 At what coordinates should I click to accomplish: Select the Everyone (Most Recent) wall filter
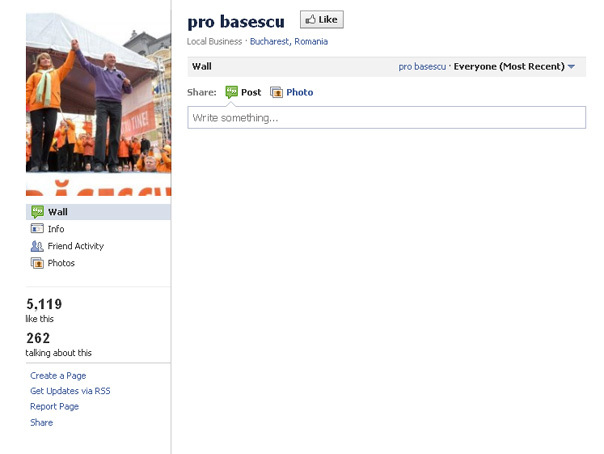pos(509,67)
